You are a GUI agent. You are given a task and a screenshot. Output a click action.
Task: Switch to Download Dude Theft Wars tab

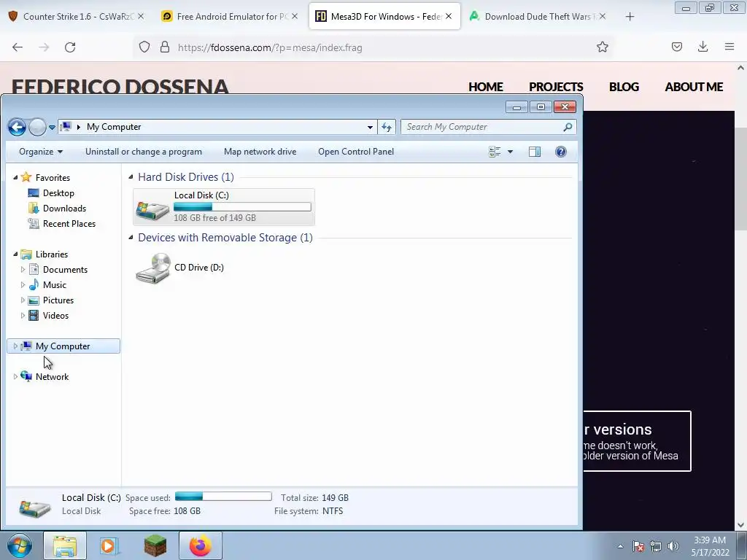point(538,16)
